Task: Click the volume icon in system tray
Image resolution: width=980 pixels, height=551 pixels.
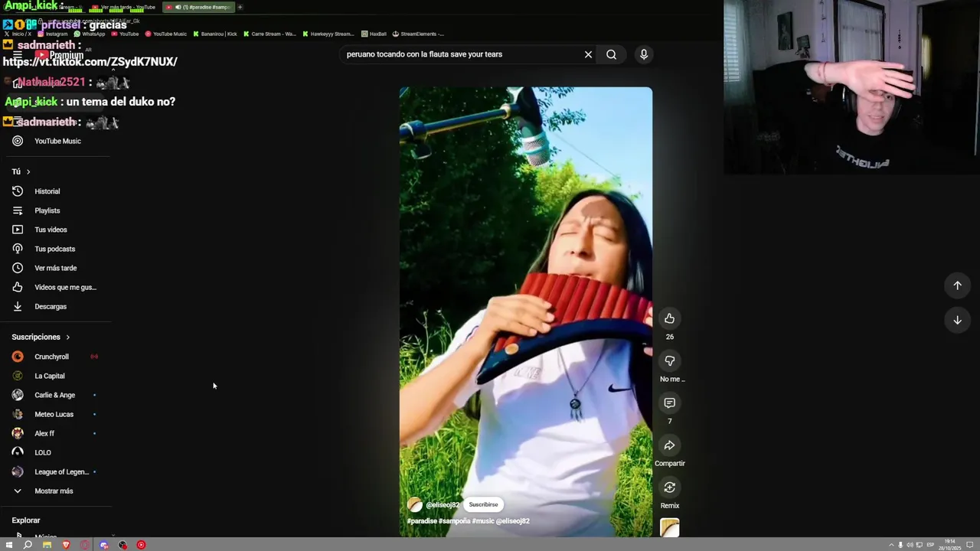Action: click(910, 545)
